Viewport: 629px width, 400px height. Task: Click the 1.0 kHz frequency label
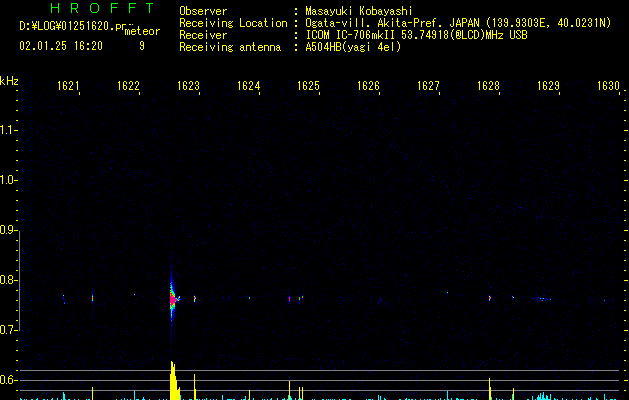pos(8,180)
